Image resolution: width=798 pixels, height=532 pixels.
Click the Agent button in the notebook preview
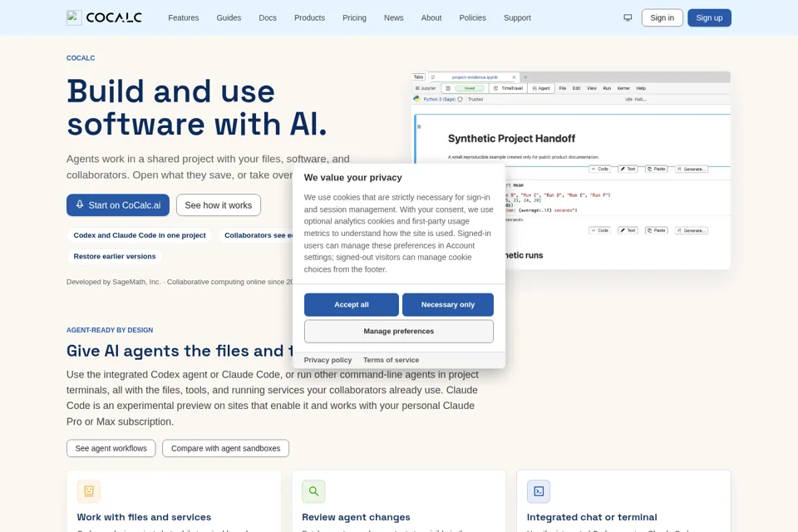coord(541,88)
